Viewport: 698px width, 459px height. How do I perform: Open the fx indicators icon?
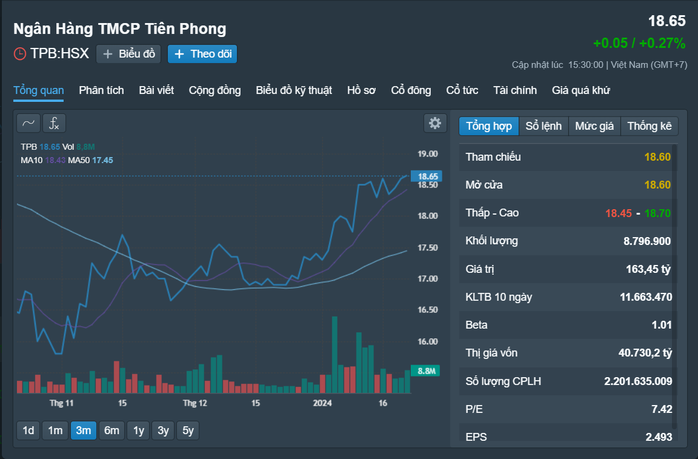(54, 123)
